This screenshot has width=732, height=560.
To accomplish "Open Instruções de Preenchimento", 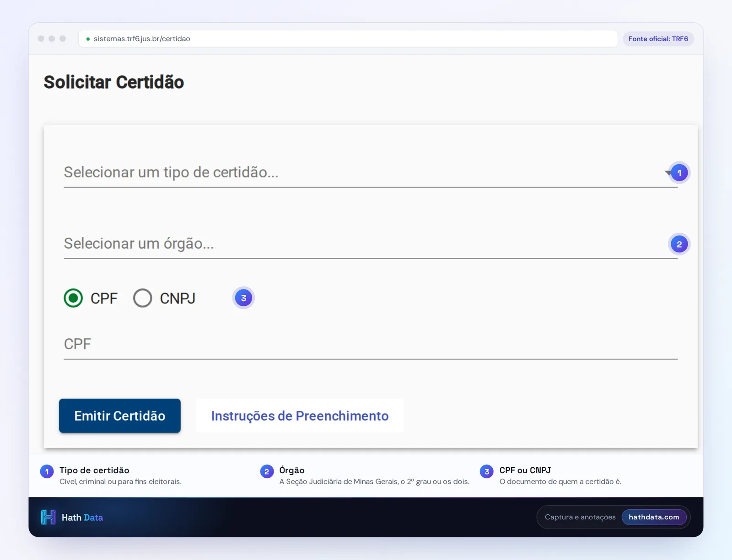I will (300, 416).
